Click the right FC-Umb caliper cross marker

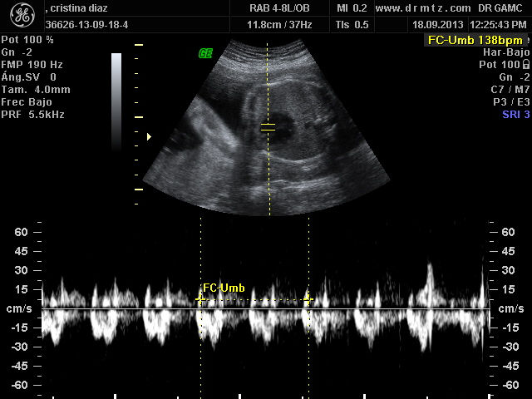tap(308, 299)
